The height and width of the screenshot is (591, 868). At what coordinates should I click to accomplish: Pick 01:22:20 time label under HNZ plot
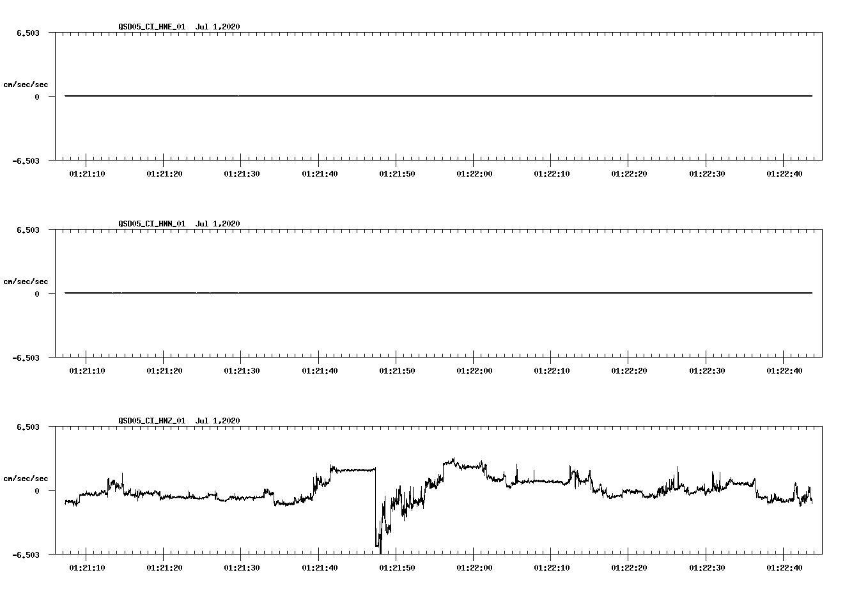pyautogui.click(x=629, y=568)
